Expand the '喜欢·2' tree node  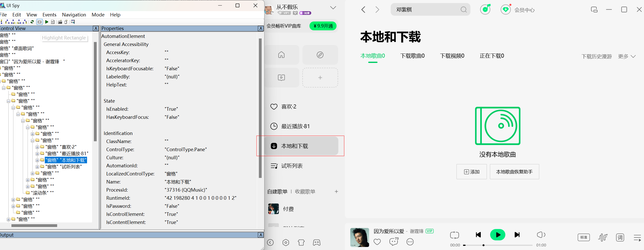[37, 147]
